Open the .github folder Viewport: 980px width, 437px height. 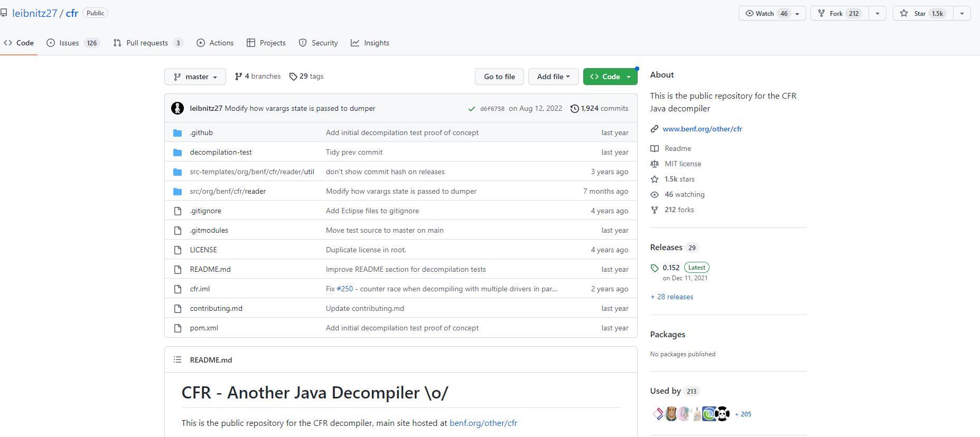(x=201, y=132)
